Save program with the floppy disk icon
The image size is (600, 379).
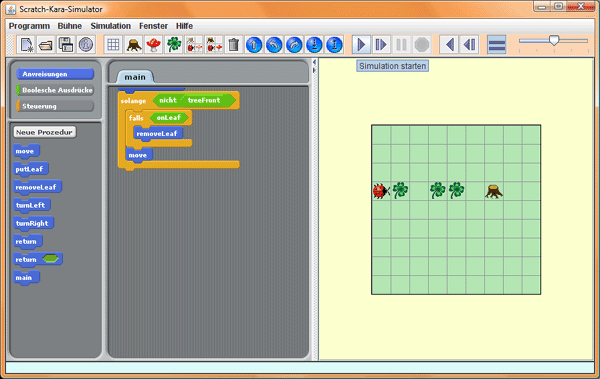tap(66, 45)
